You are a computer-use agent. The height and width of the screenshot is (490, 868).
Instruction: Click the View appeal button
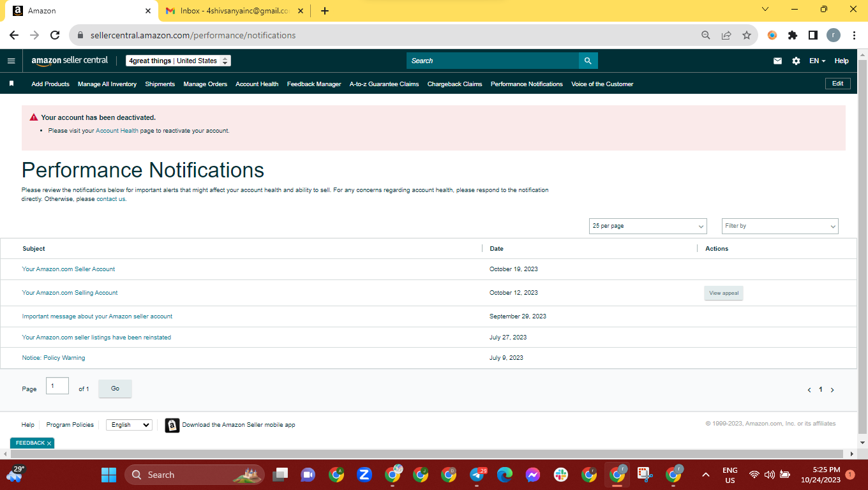[724, 293]
